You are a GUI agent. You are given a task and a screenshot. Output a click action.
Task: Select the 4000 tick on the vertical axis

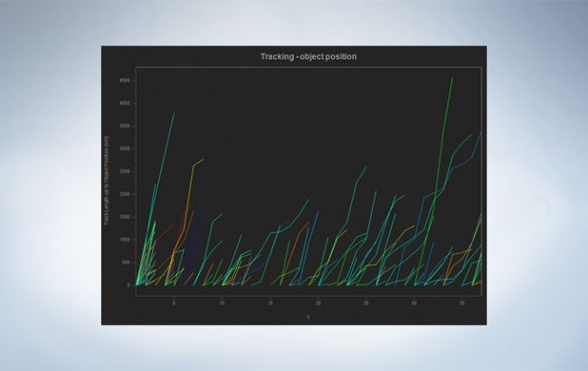point(127,102)
